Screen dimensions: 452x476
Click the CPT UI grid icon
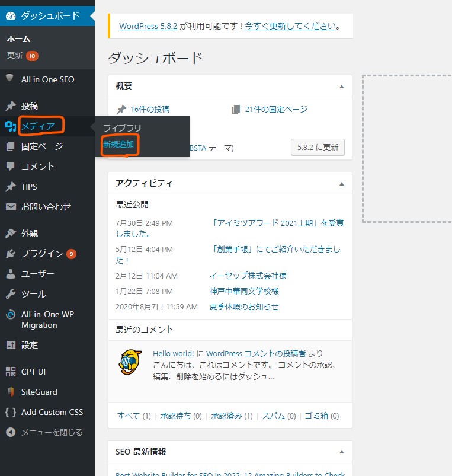coord(11,372)
